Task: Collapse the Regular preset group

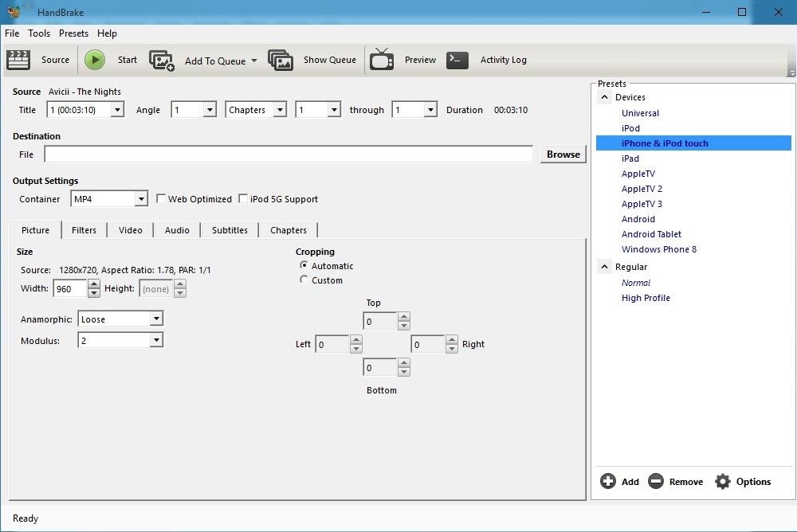Action: (x=604, y=267)
